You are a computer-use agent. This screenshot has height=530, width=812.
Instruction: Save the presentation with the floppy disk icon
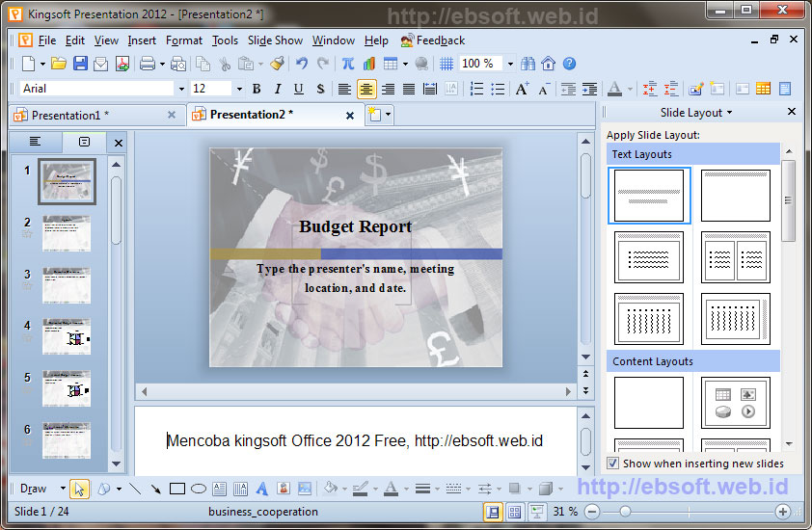click(x=80, y=64)
